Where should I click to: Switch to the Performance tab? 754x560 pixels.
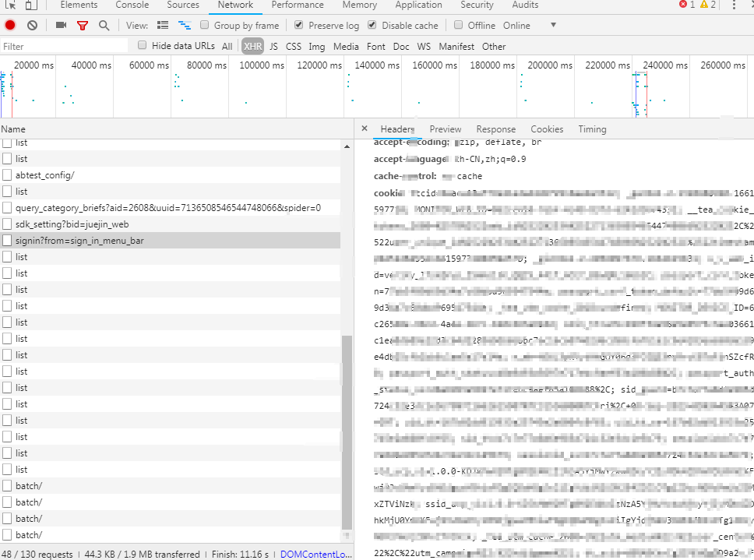click(298, 5)
